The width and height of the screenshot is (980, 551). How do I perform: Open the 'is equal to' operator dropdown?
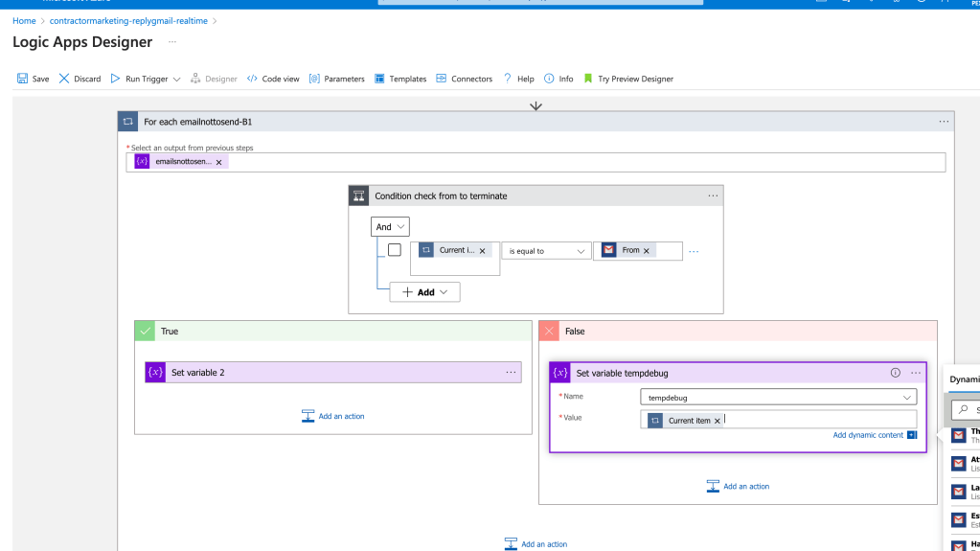pyautogui.click(x=546, y=251)
